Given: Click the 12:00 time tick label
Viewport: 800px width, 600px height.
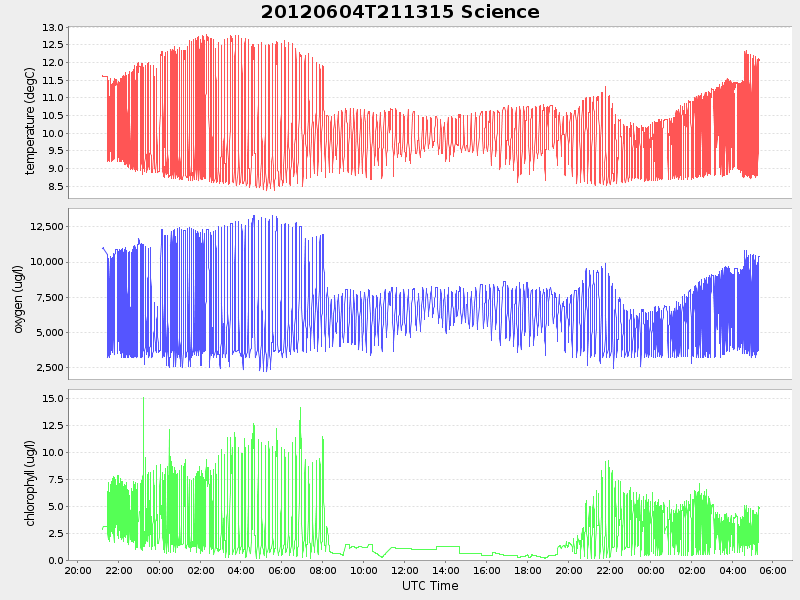Looking at the screenshot, I should coord(405,570).
